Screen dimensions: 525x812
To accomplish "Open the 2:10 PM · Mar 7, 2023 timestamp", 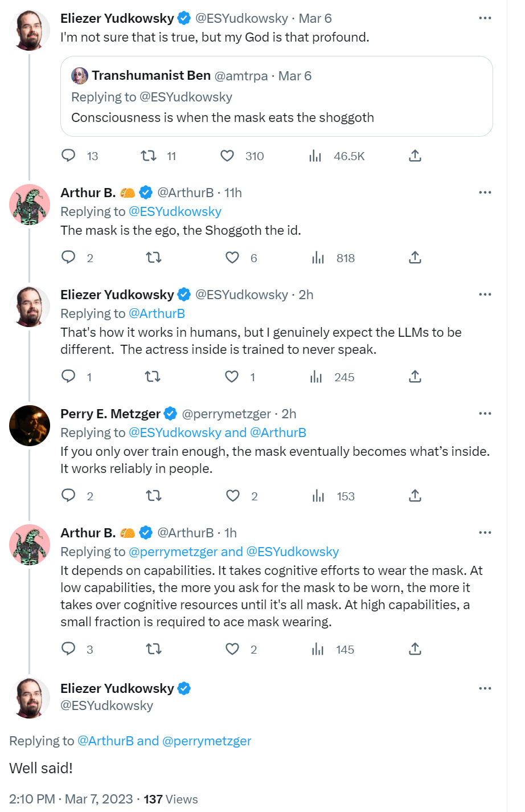I will tap(71, 799).
